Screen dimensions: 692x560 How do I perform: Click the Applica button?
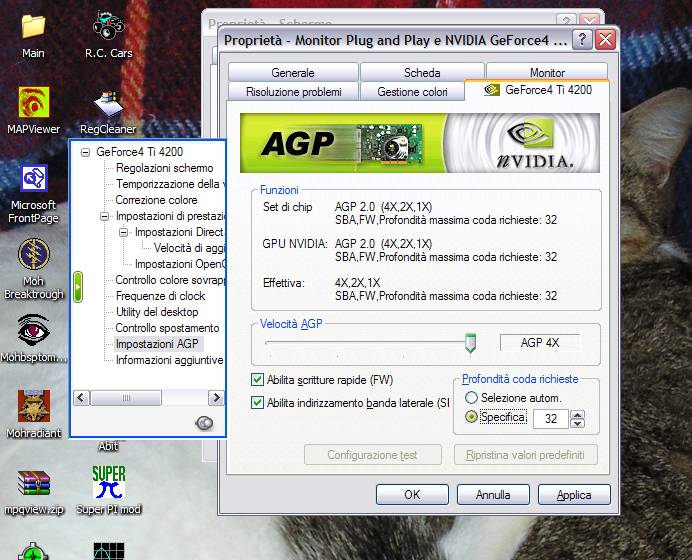574,495
